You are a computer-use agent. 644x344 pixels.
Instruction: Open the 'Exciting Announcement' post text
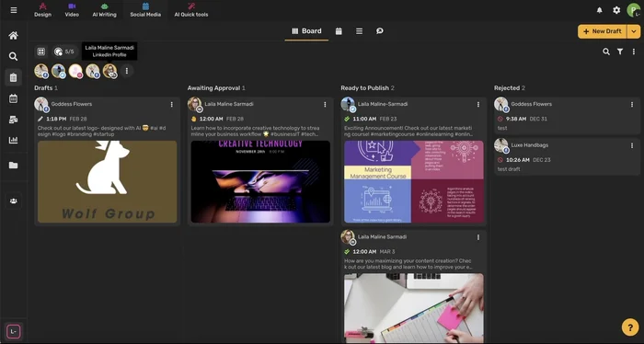(408, 131)
